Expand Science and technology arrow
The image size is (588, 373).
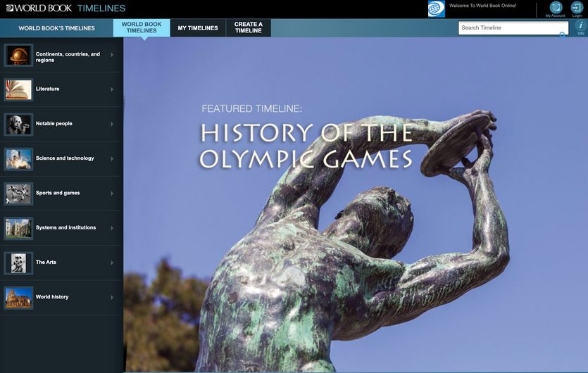point(112,159)
